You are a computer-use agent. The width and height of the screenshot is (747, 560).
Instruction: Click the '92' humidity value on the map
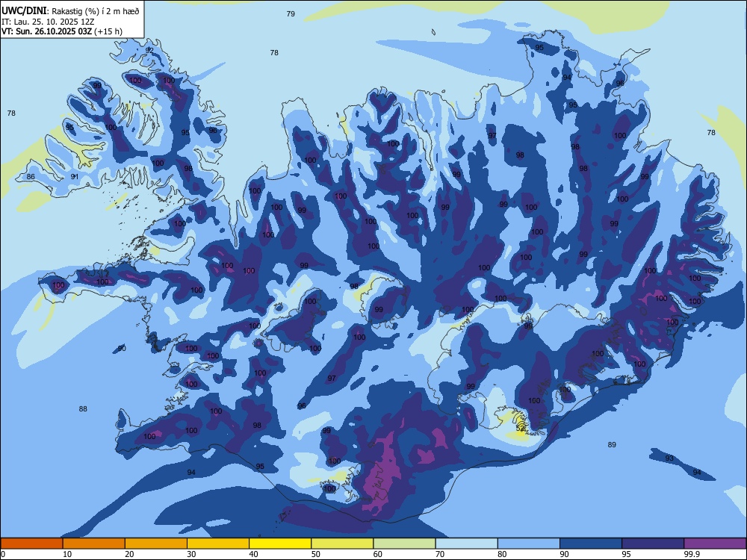coord(149,50)
